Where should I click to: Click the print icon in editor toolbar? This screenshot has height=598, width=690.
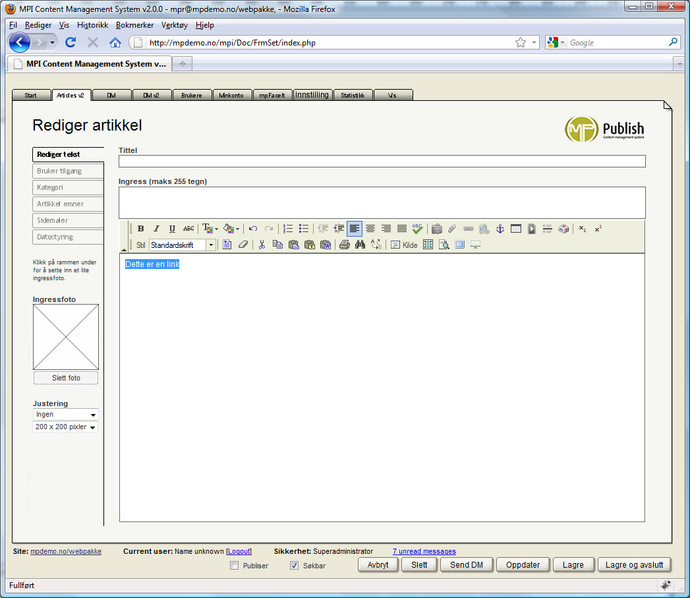tap(344, 245)
